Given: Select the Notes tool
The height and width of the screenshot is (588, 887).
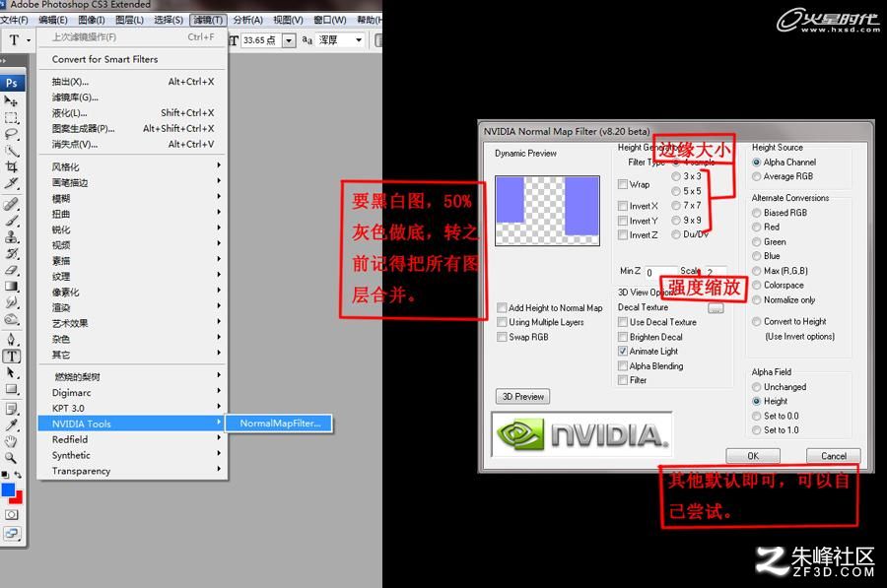Looking at the screenshot, I should pos(11,409).
